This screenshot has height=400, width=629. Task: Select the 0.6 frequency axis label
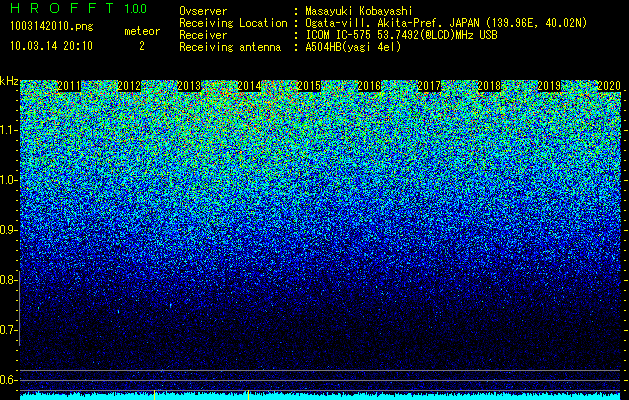pyautogui.click(x=8, y=380)
